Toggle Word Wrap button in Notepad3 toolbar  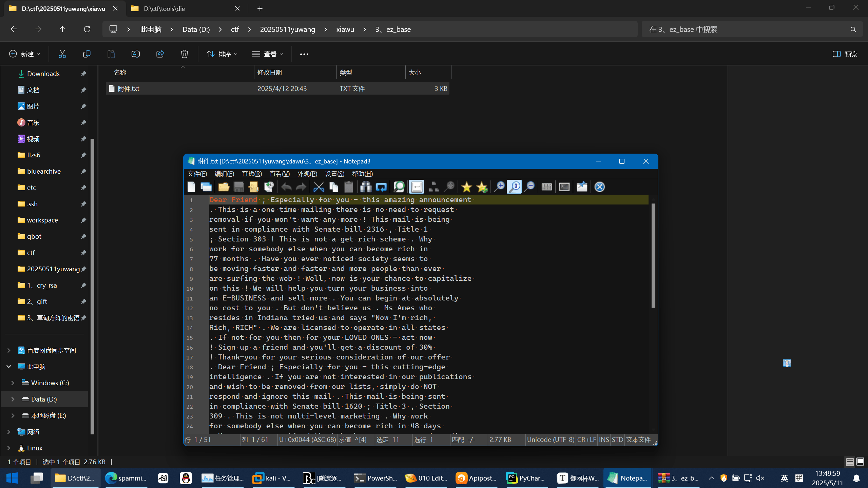pos(417,187)
